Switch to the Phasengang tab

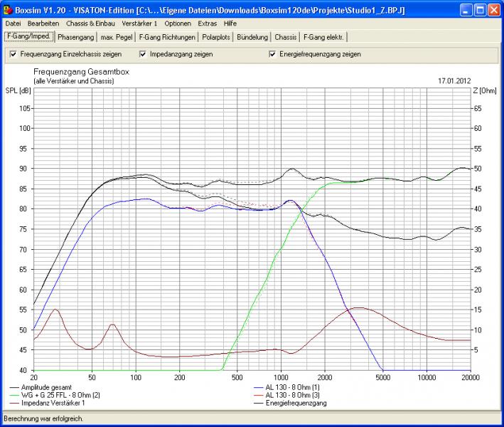click(x=75, y=37)
